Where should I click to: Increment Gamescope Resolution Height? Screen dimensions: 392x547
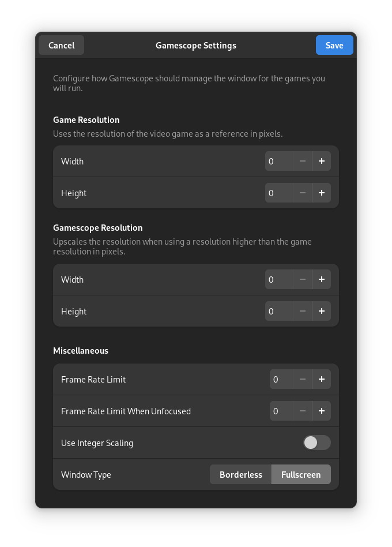click(321, 312)
